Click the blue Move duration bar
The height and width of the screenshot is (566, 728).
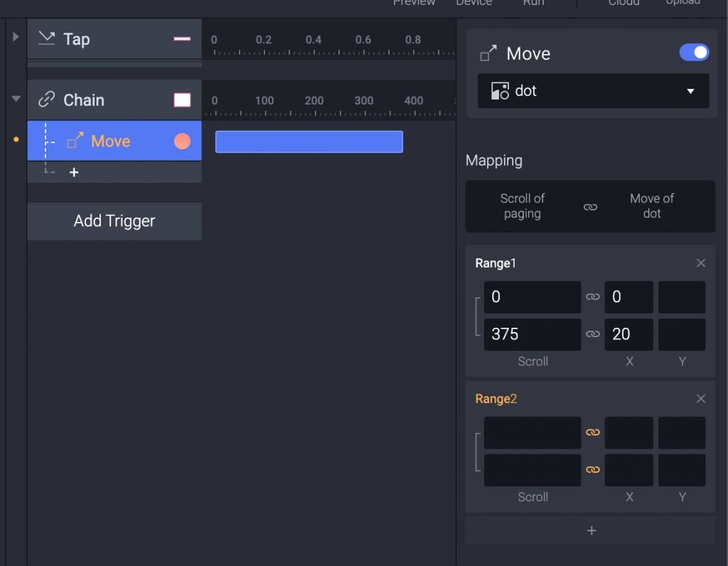click(309, 141)
